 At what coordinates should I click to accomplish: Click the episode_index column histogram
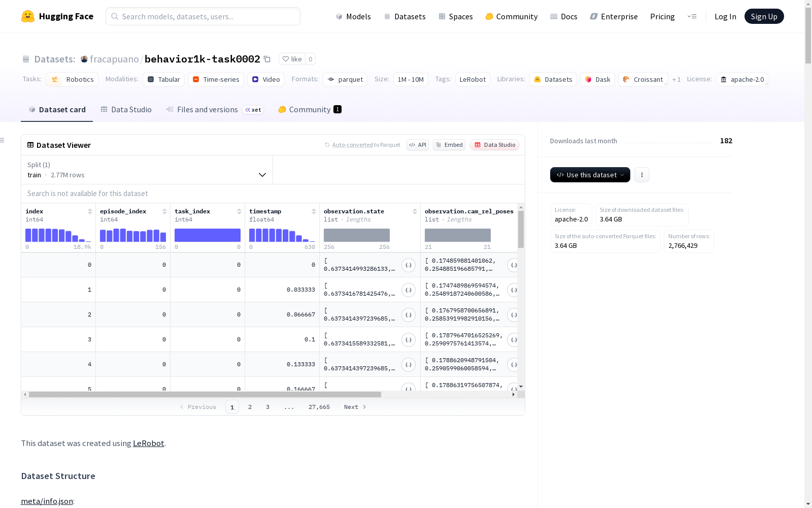coord(133,235)
